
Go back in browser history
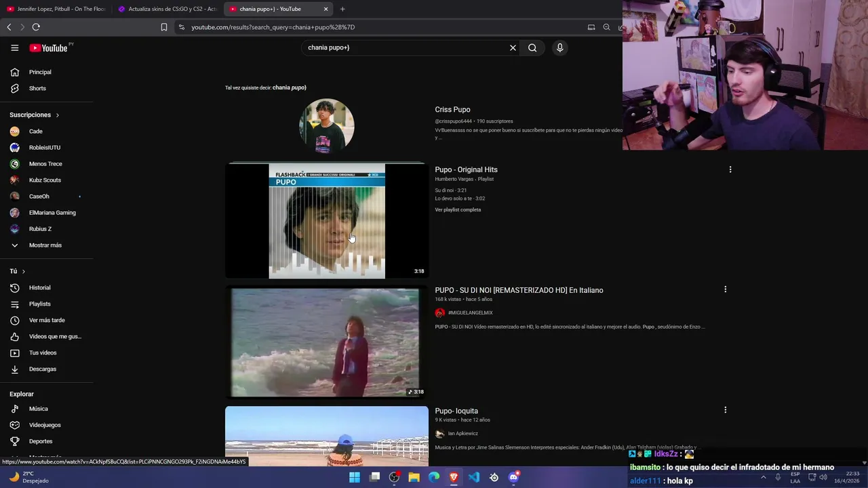[x=9, y=27]
